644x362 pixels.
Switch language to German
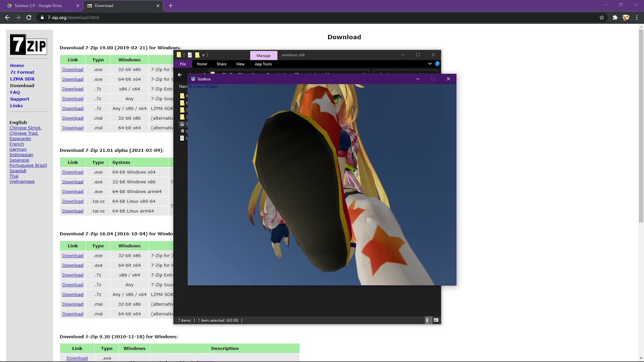[x=18, y=149]
